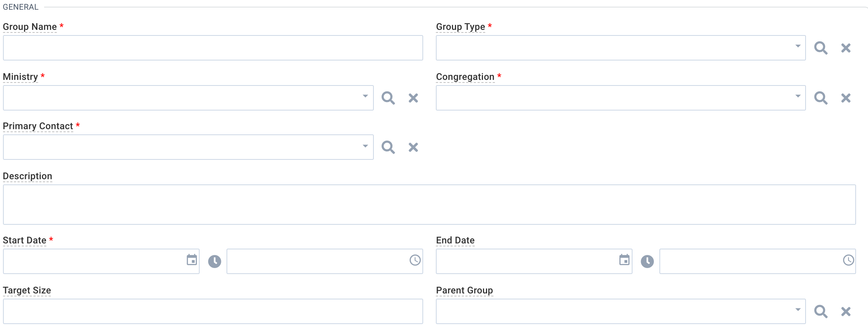The height and width of the screenshot is (336, 868).
Task: Expand the Group Type dropdown arrow
Action: (798, 46)
